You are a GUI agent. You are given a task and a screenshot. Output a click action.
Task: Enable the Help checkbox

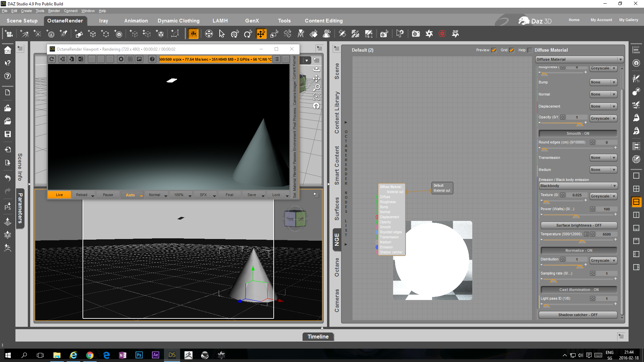[530, 50]
